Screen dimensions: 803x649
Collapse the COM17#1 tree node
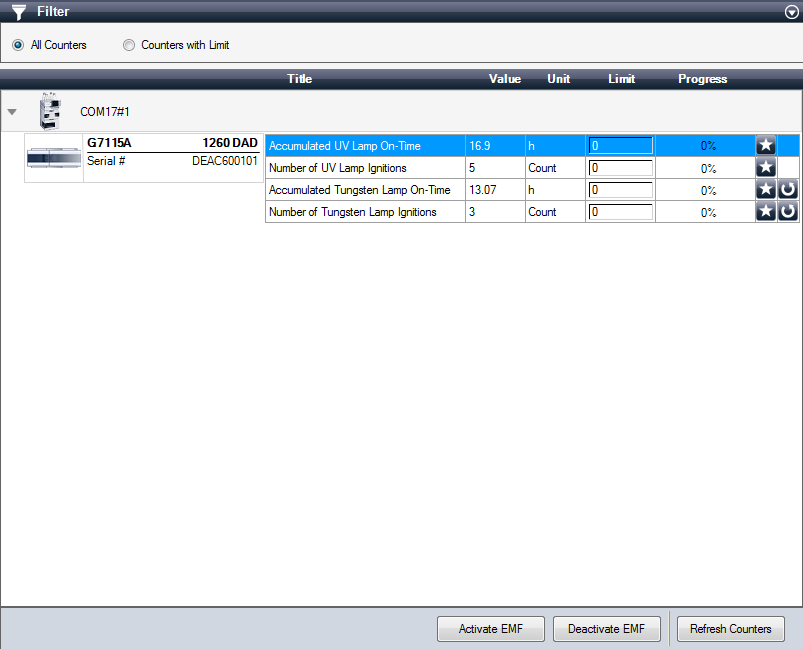point(12,112)
